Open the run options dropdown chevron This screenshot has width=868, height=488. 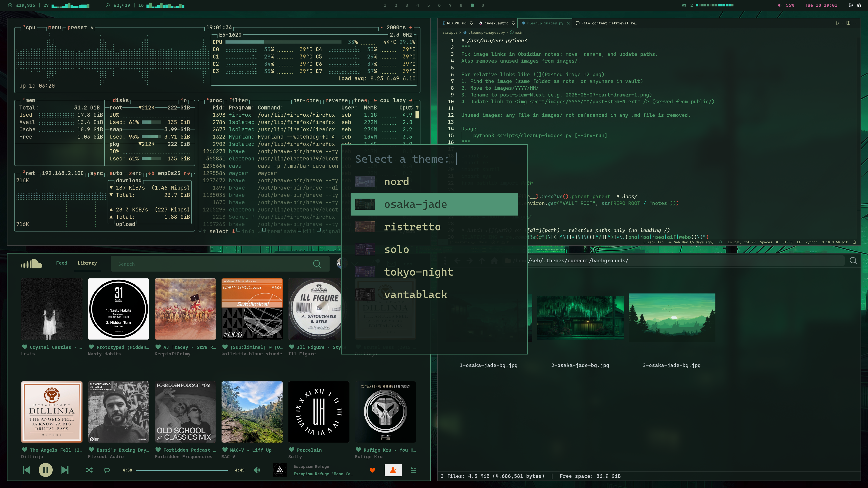842,23
